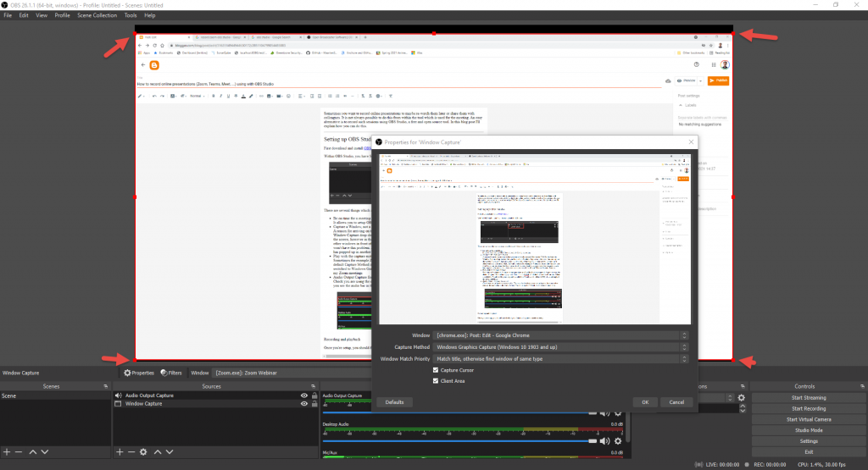Screen dimensions: 868x470
Task: Click the Defaults button in properties dialog
Action: pos(394,402)
